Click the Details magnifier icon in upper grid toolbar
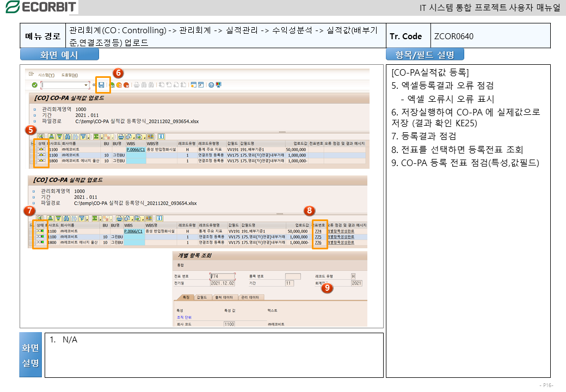Screen dimensions: 566x392 (40, 137)
